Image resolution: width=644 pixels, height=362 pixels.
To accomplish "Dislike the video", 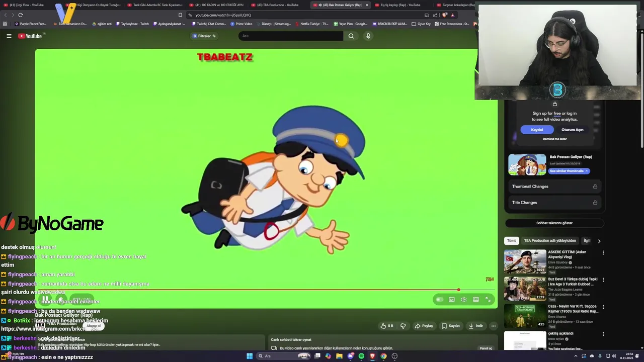I will click(x=403, y=326).
